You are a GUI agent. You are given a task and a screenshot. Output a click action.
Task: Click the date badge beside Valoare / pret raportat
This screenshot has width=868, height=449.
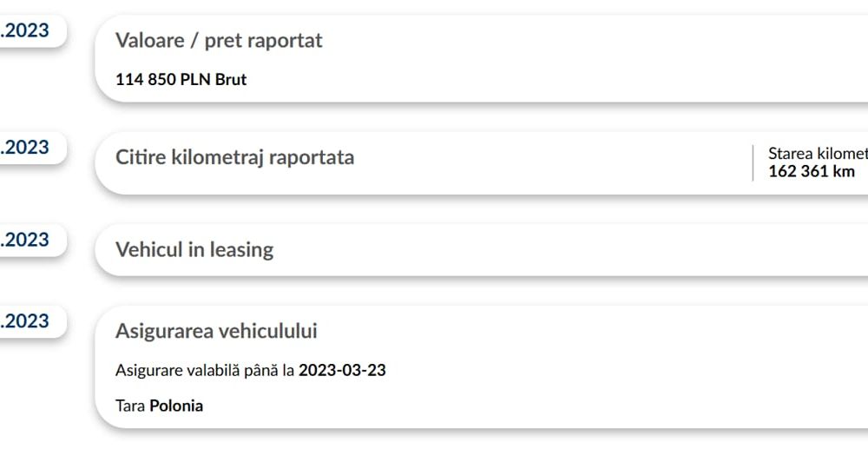[28, 31]
